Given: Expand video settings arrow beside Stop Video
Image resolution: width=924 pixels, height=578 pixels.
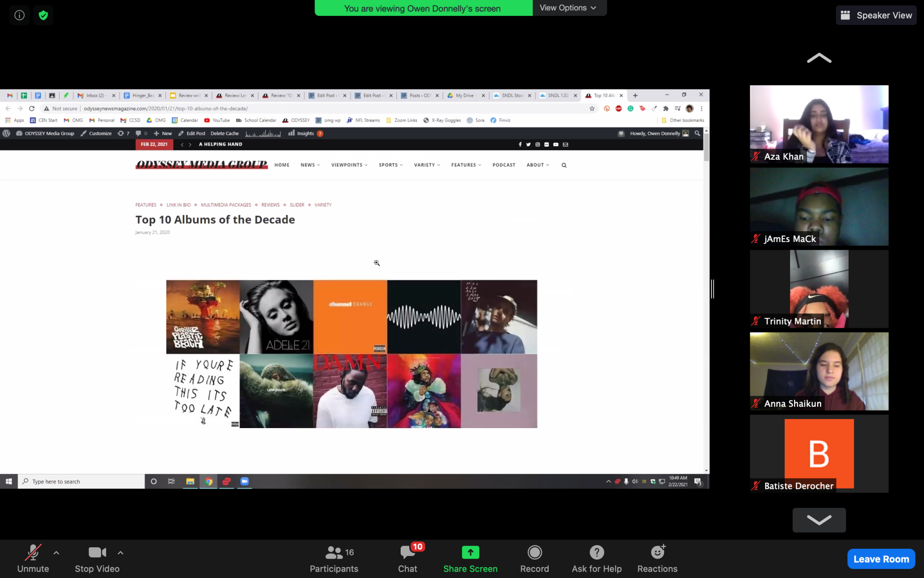Looking at the screenshot, I should pos(120,552).
